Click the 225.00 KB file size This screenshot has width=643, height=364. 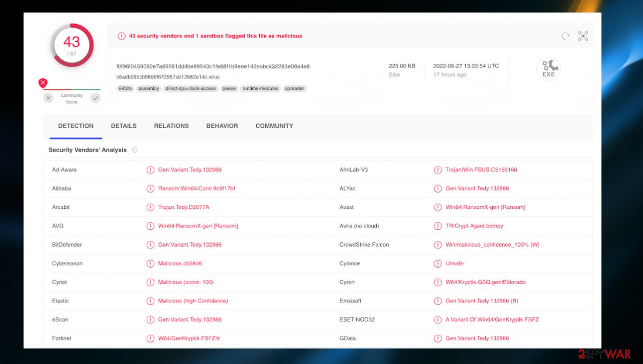coord(402,66)
